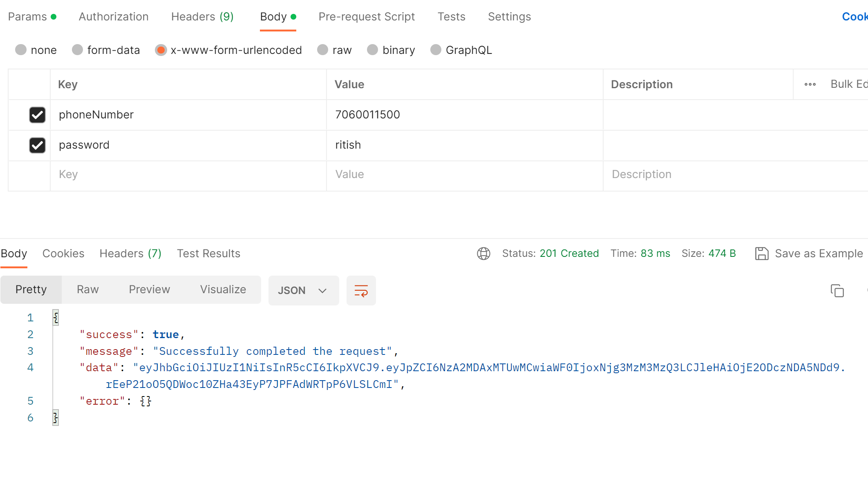
Task: Switch to the Pre-request Script tab
Action: pyautogui.click(x=367, y=17)
